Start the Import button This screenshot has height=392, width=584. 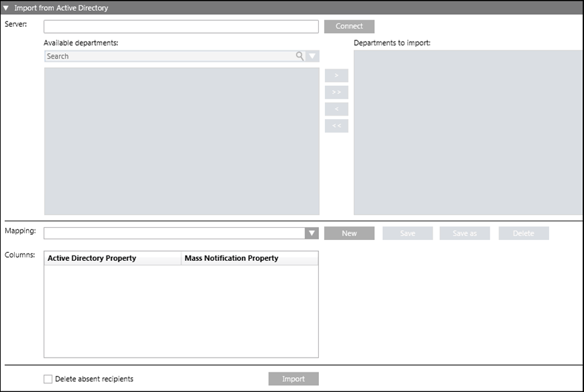293,379
